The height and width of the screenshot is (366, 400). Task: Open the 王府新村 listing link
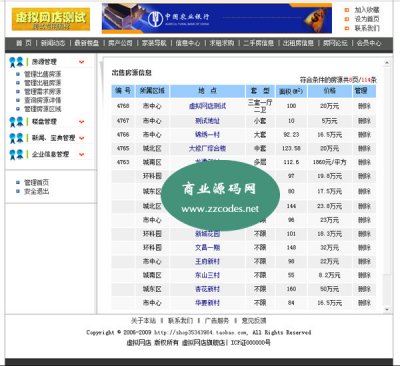coord(207,261)
